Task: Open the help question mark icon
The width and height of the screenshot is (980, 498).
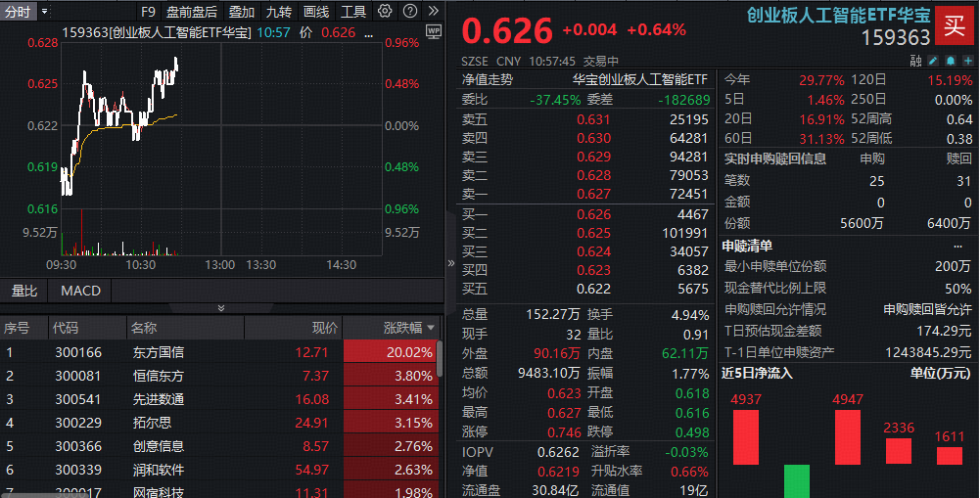Action: point(410,11)
